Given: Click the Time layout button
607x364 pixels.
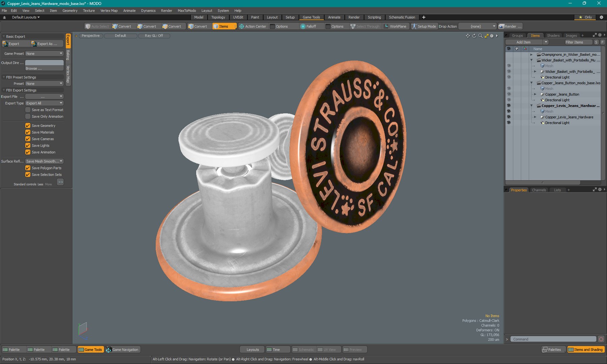Looking at the screenshot, I should click(x=278, y=350).
